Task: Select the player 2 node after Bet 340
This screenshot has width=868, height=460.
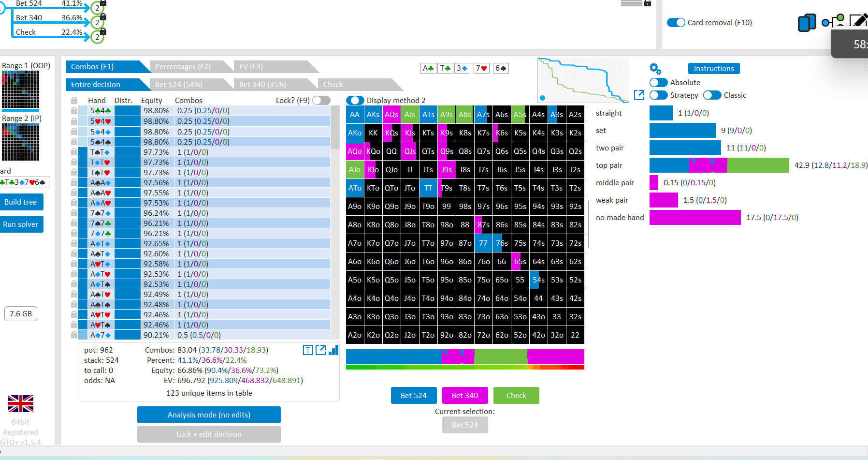Action: (x=97, y=22)
